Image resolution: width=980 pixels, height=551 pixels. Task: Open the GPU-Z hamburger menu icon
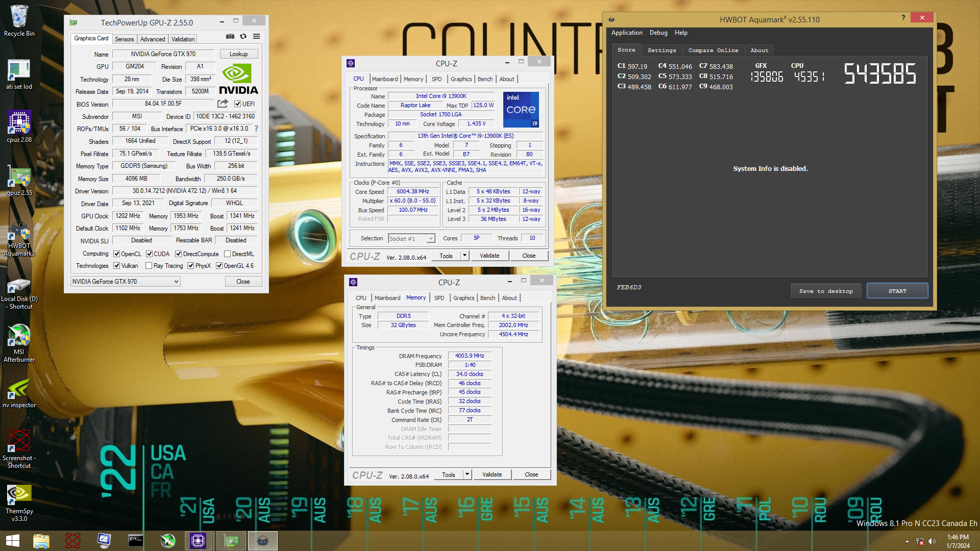257,36
